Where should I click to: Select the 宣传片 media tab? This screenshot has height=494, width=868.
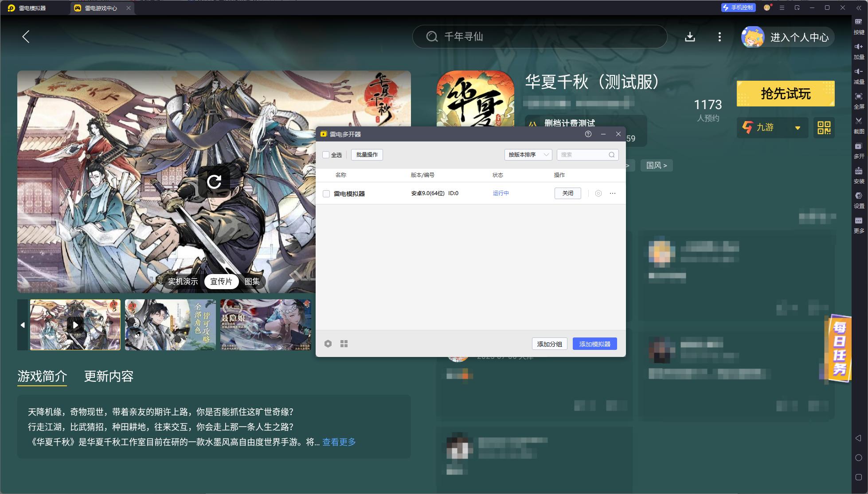point(221,282)
